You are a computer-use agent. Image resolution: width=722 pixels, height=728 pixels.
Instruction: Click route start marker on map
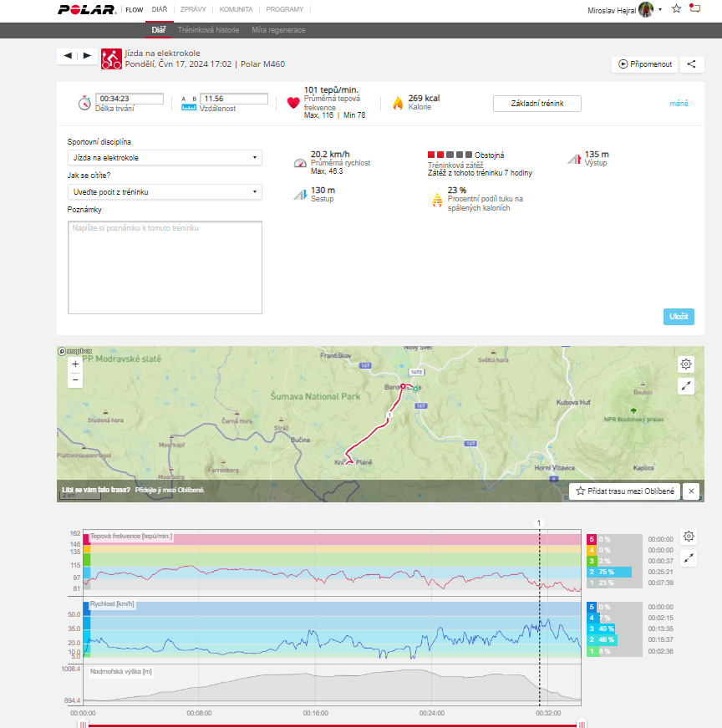415,389
